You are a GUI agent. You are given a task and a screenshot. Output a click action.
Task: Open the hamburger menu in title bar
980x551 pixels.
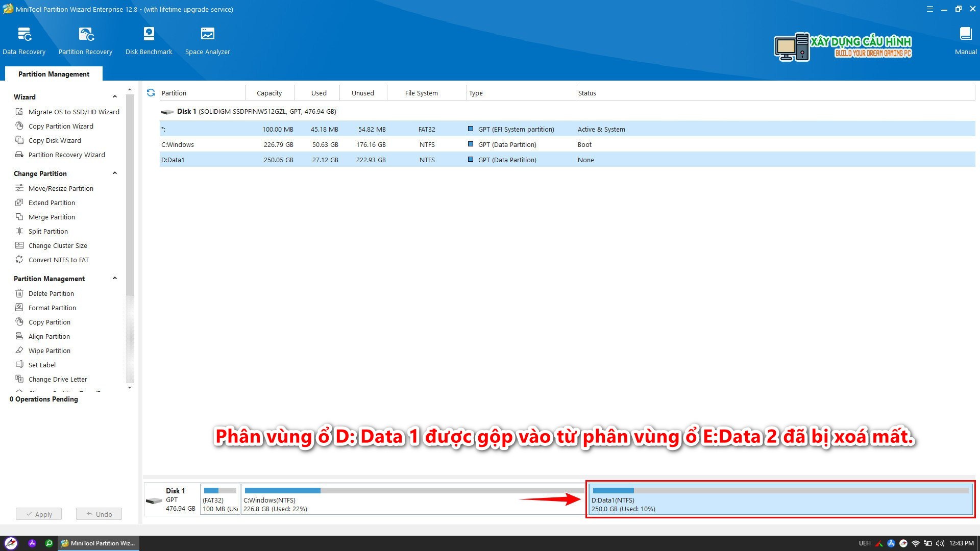point(929,9)
